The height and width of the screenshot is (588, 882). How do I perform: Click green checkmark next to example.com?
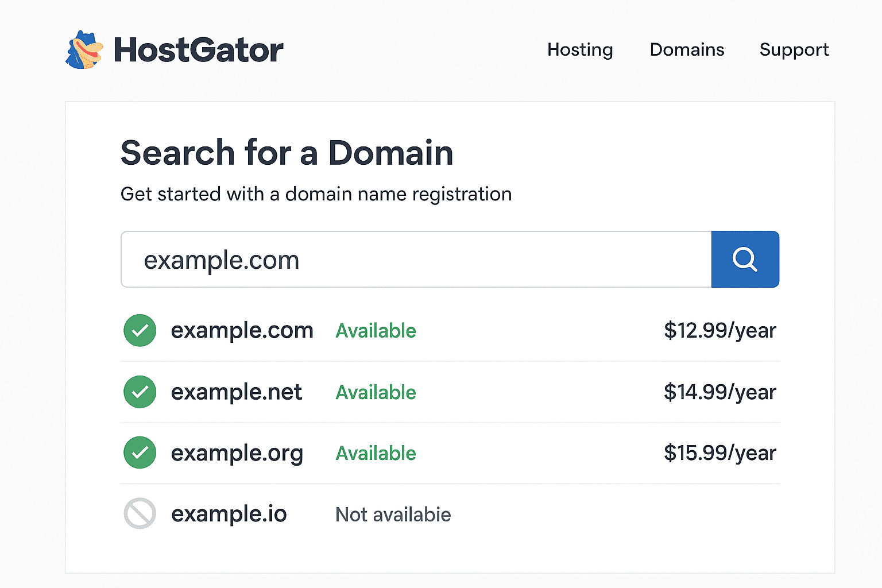[x=140, y=331]
